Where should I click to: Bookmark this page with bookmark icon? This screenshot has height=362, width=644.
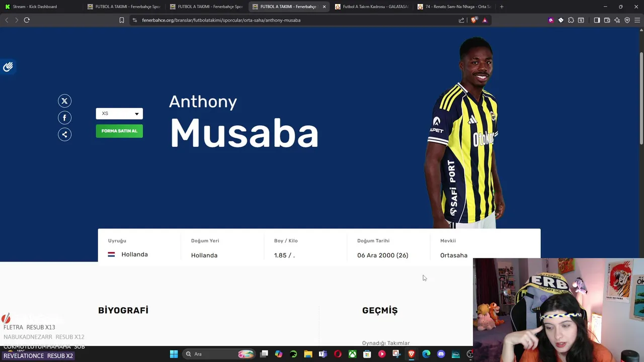(121, 20)
